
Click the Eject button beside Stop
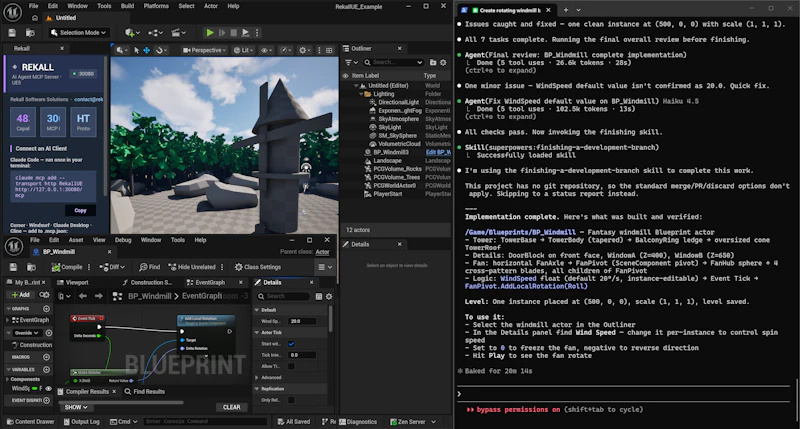click(245, 33)
